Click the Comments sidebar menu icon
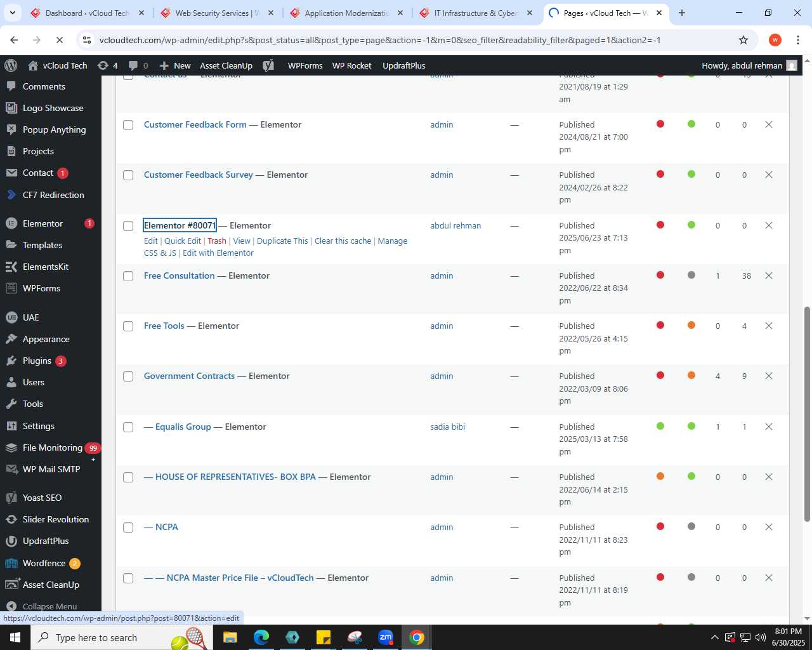Image resolution: width=812 pixels, height=650 pixels. [11, 86]
